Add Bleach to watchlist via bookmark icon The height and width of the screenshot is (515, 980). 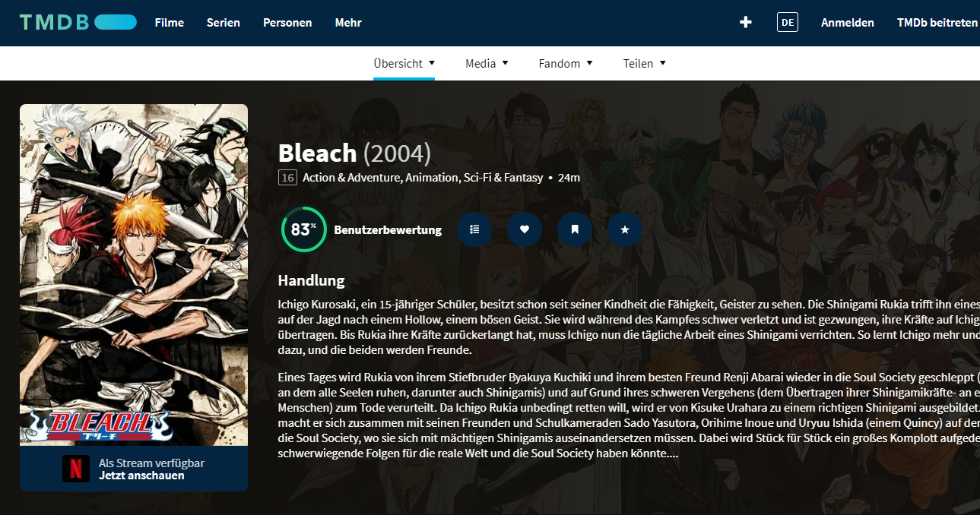(575, 229)
